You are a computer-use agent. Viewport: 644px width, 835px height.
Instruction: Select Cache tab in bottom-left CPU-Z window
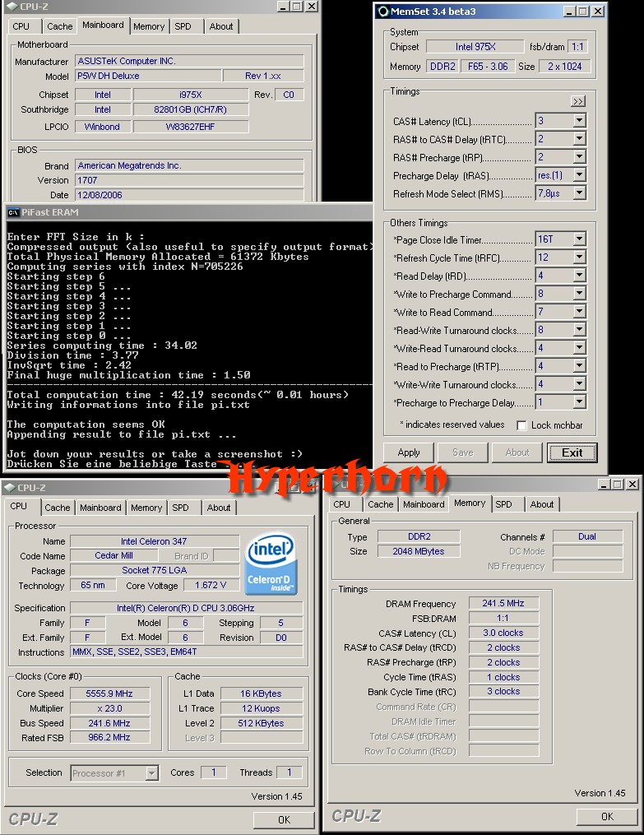[57, 508]
